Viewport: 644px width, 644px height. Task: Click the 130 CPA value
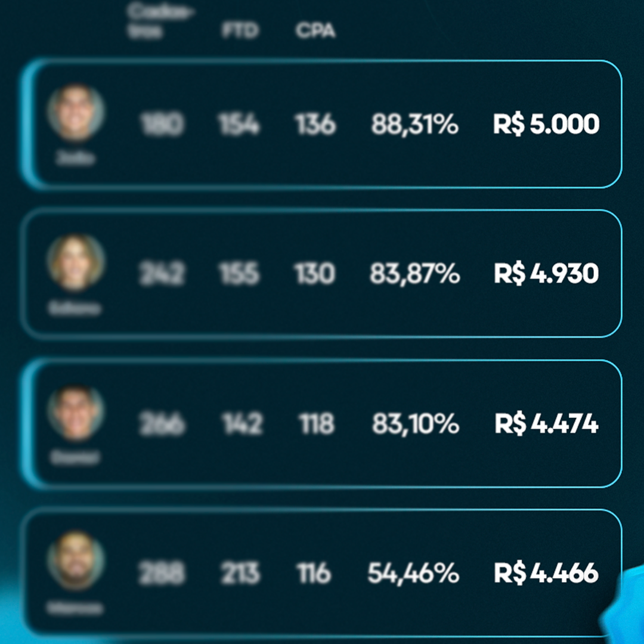315,275
